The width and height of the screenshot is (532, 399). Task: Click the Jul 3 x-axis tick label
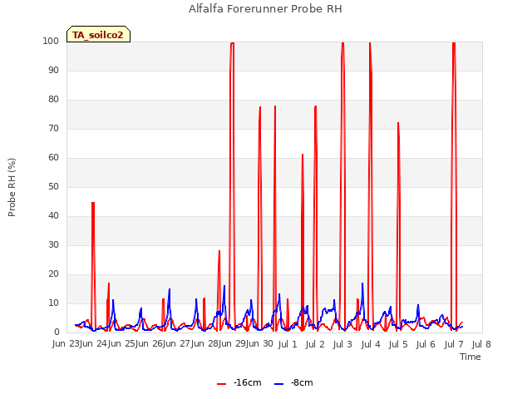point(343,344)
